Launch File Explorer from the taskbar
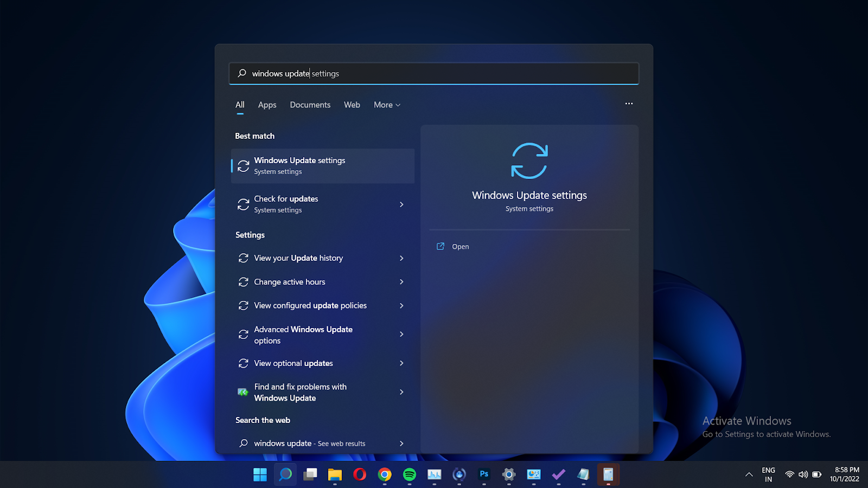868x488 pixels. tap(335, 474)
